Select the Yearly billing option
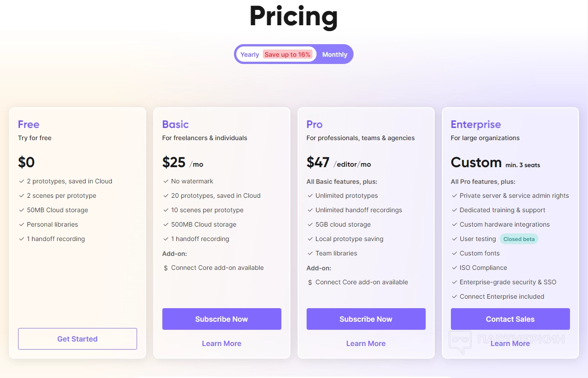Image resolution: width=588 pixels, height=378 pixels. tap(249, 55)
